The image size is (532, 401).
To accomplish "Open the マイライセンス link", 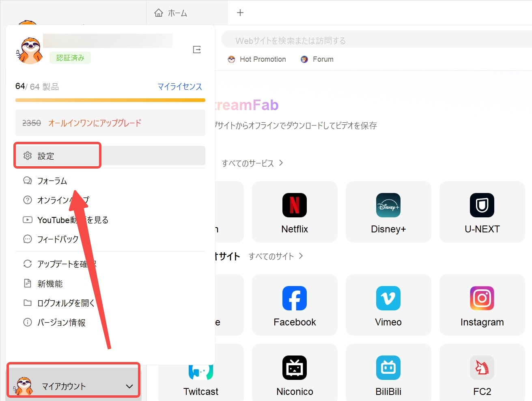I will (180, 87).
